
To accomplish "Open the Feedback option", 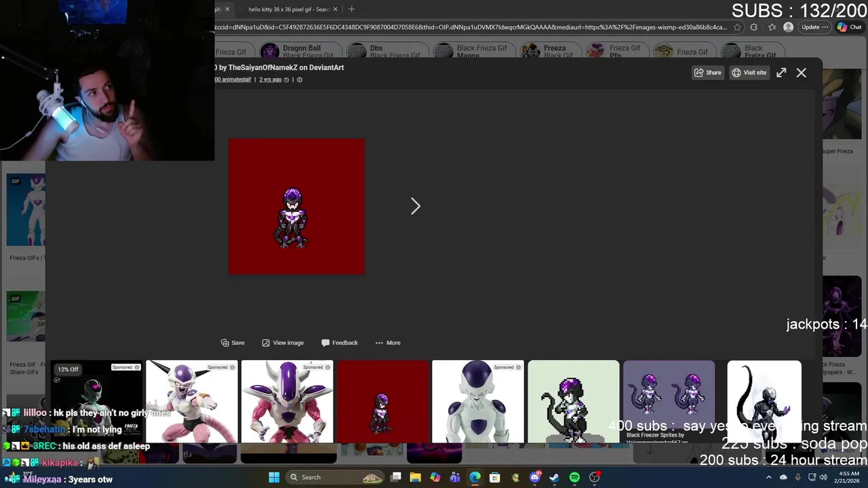I will click(340, 343).
